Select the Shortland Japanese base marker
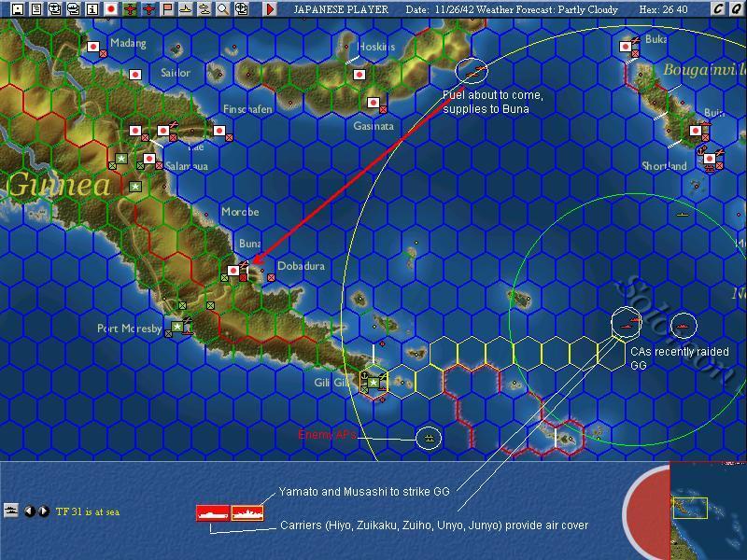Viewport: 747px width, 560px height. coord(710,159)
